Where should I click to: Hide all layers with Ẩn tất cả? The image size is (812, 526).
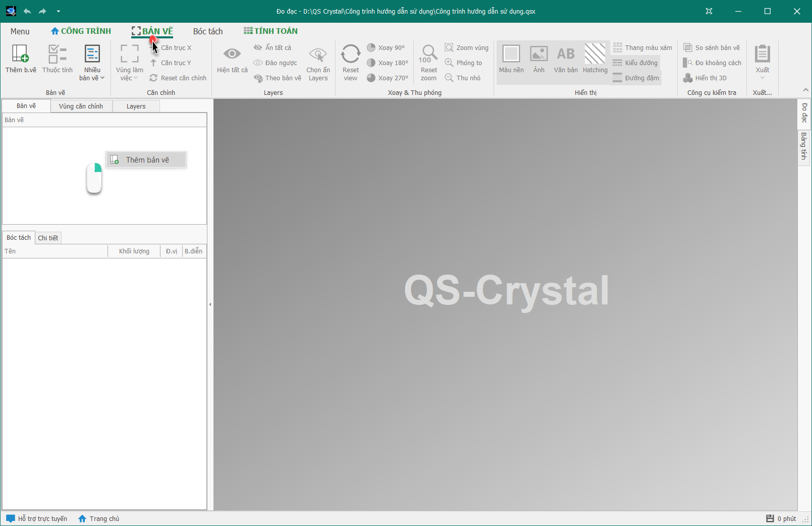pos(273,47)
